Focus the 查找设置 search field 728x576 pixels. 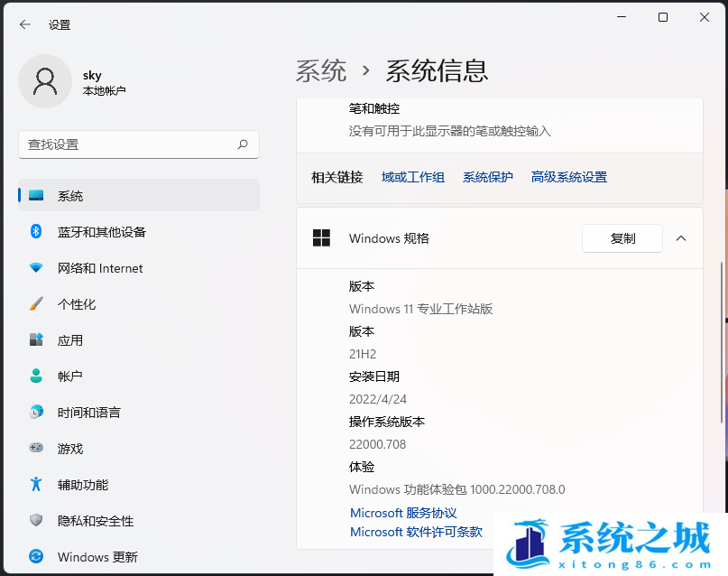point(139,144)
